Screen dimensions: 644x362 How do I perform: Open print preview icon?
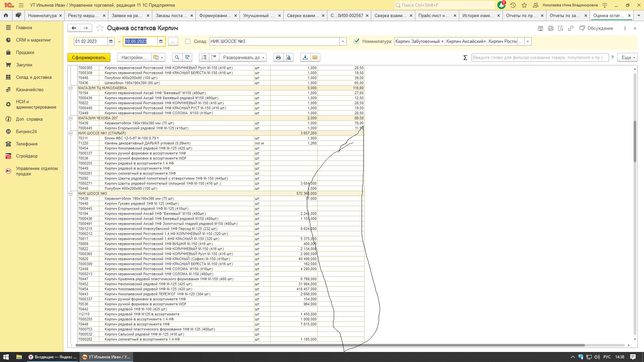(x=288, y=57)
